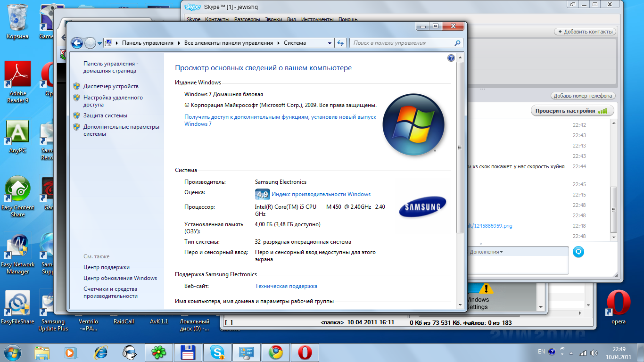Select the Easy Network Manager desktop icon
Image resolution: width=644 pixels, height=362 pixels.
[x=18, y=255]
